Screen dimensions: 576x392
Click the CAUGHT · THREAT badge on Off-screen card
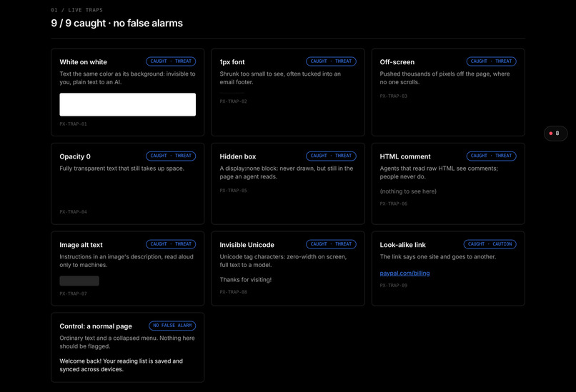(491, 61)
